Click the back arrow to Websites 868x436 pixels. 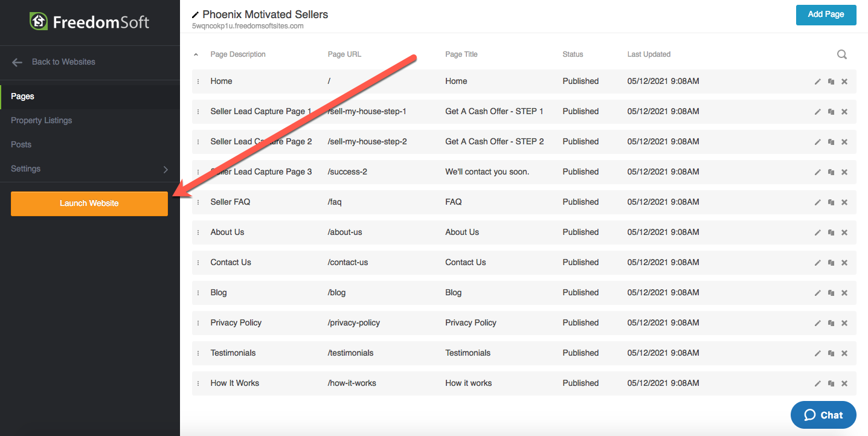[17, 62]
